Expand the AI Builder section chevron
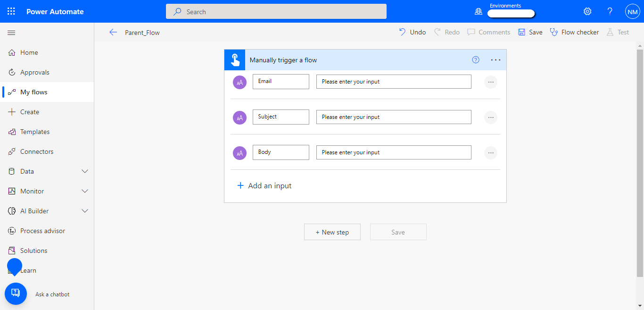Viewport: 644px width, 310px height. [85, 211]
